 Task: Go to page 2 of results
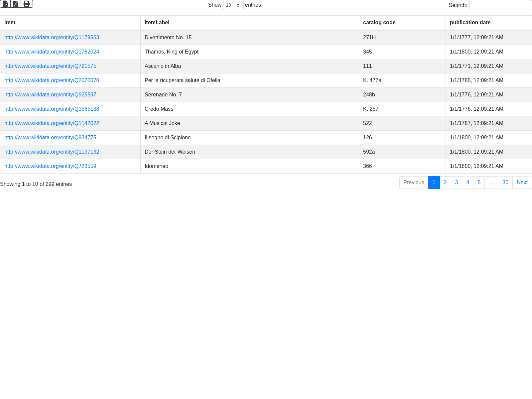click(x=445, y=183)
